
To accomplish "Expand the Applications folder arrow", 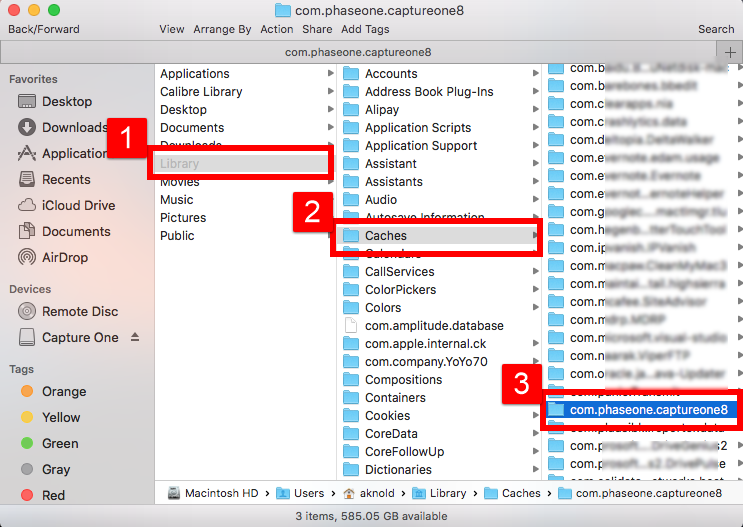I will tap(330, 74).
